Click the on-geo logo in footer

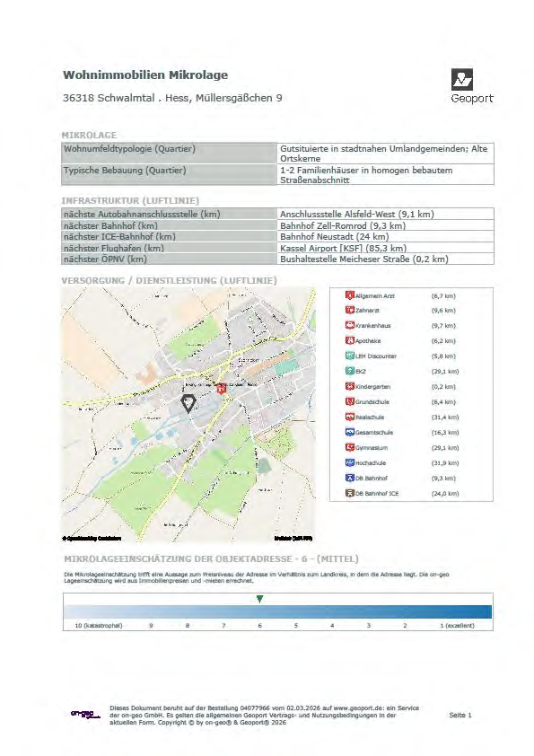click(x=85, y=714)
